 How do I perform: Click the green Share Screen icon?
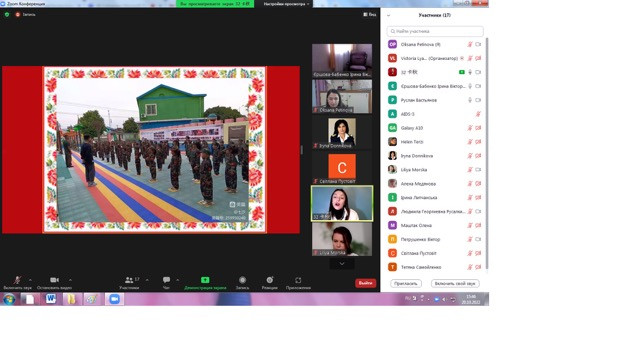point(205,280)
